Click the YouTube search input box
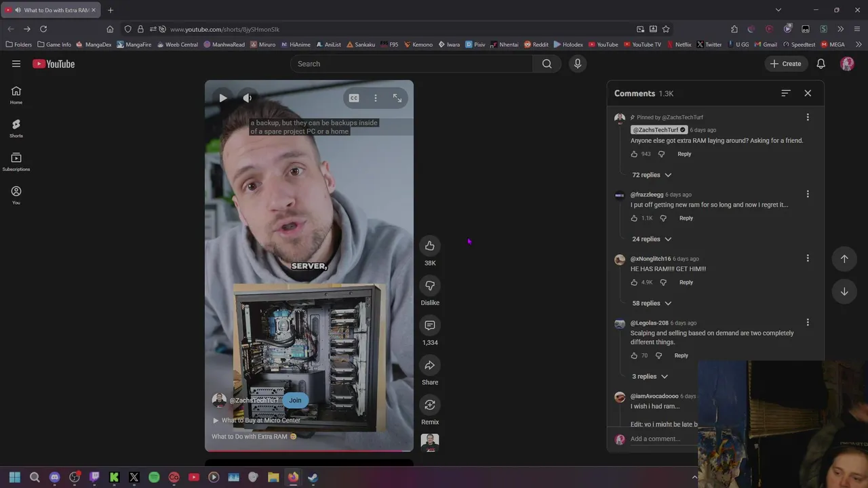868x488 pixels. (412, 64)
